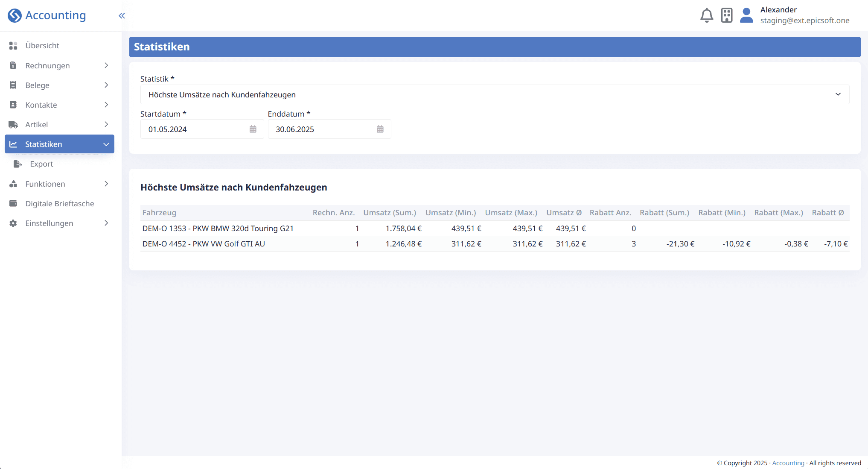Click the 1.758,04 € value
The image size is (868, 469).
click(x=403, y=229)
